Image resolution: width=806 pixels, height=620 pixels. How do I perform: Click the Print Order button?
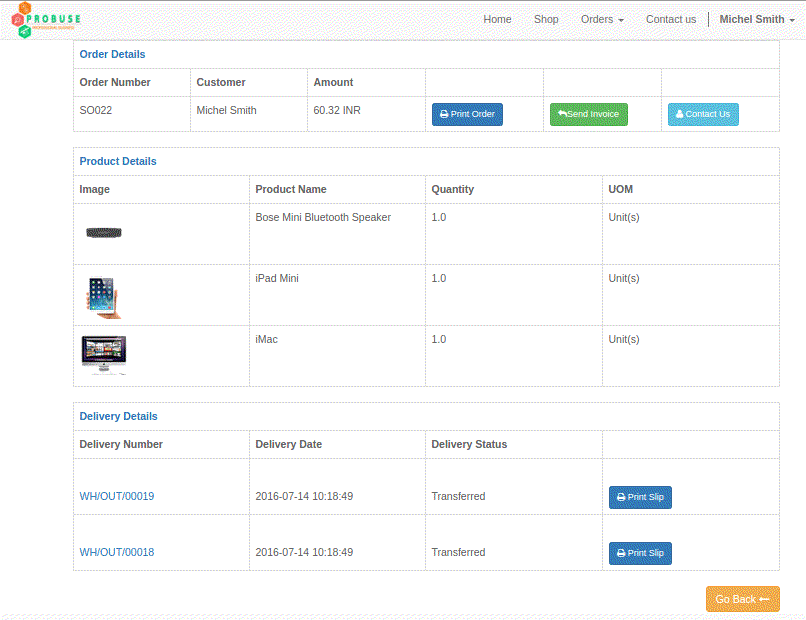(x=467, y=114)
